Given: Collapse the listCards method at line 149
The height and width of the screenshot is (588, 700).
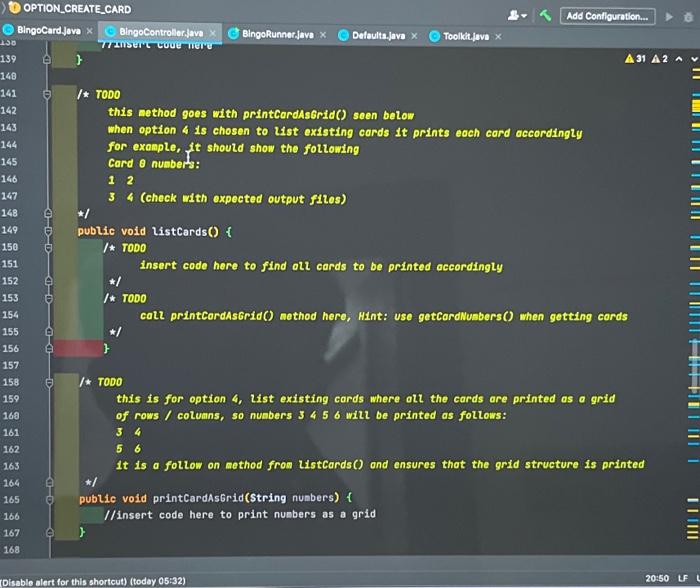Looking at the screenshot, I should click(48, 231).
